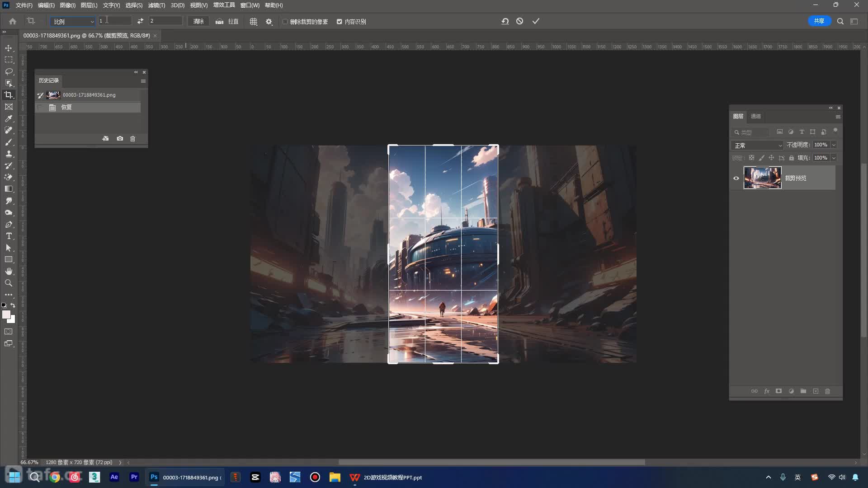Image resolution: width=868 pixels, height=488 pixels.
Task: Open additional crop settings gear
Action: coord(269,21)
